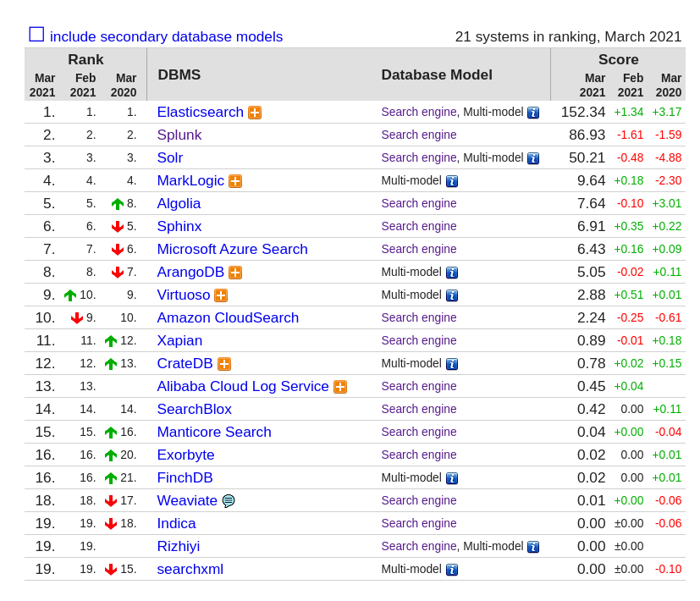Open the Elasticsearch DBMS link
Screen dimensions: 700x601
tap(200, 112)
